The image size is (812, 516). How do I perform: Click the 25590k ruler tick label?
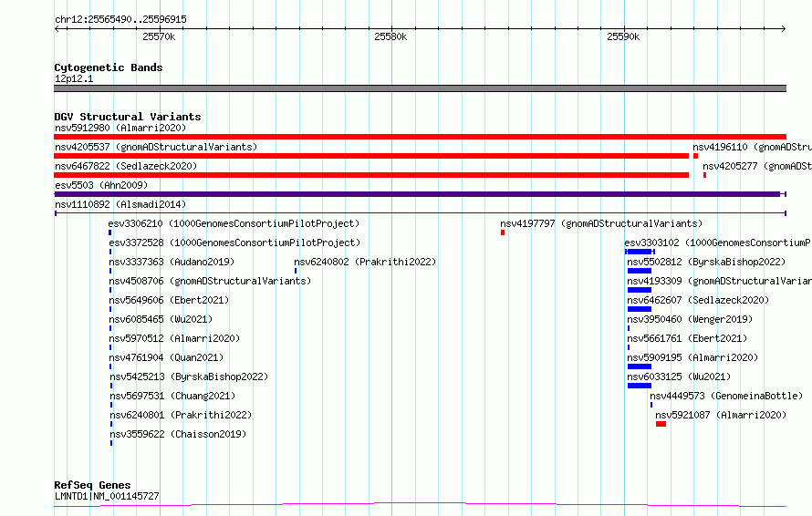click(623, 36)
